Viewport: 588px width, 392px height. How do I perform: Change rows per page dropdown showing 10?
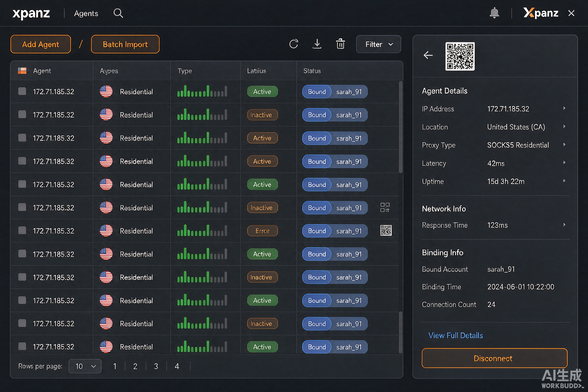click(x=85, y=366)
